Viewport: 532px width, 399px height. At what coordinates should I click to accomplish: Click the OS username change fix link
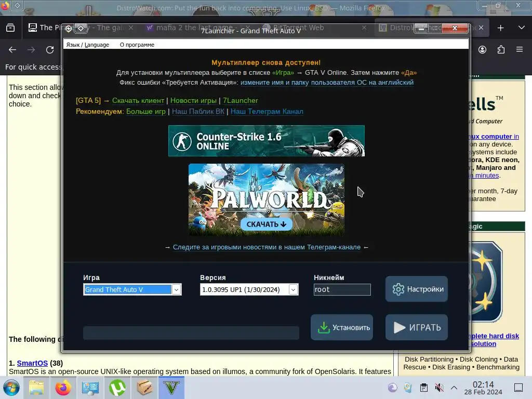[327, 83]
